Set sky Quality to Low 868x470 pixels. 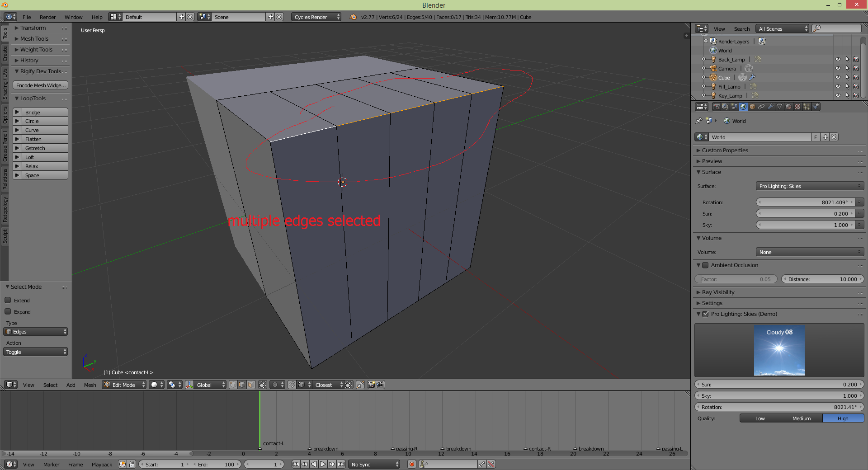[x=760, y=418]
